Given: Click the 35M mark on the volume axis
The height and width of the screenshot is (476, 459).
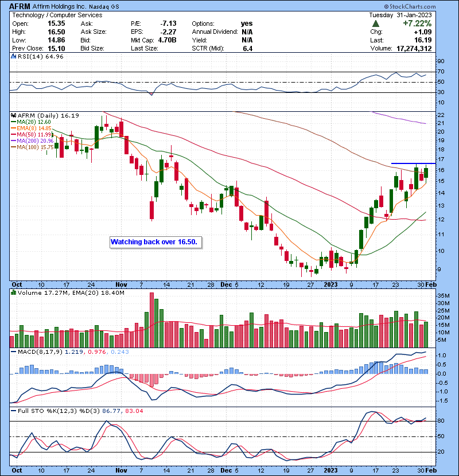Looking at the screenshot, I should (x=444, y=296).
